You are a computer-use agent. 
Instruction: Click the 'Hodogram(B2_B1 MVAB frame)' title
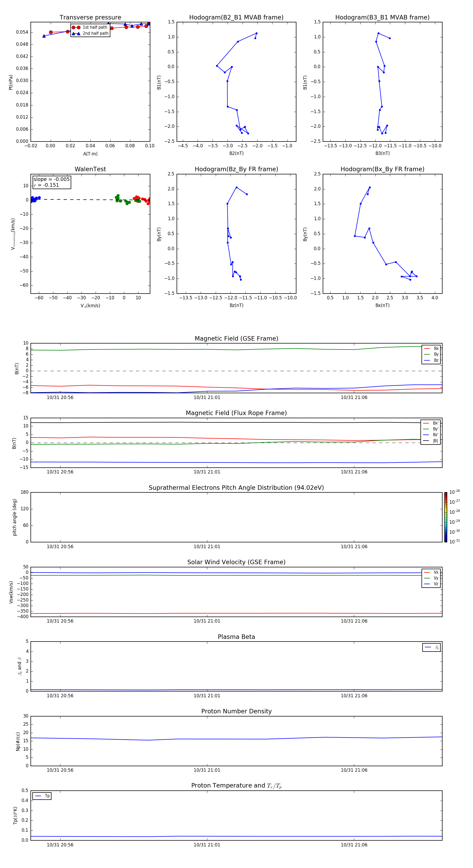pos(236,18)
